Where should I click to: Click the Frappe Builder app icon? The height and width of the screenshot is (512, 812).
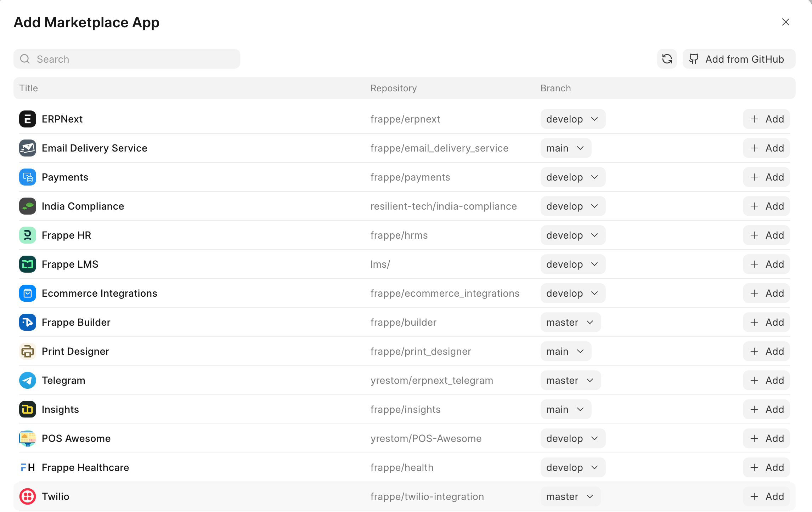point(28,322)
